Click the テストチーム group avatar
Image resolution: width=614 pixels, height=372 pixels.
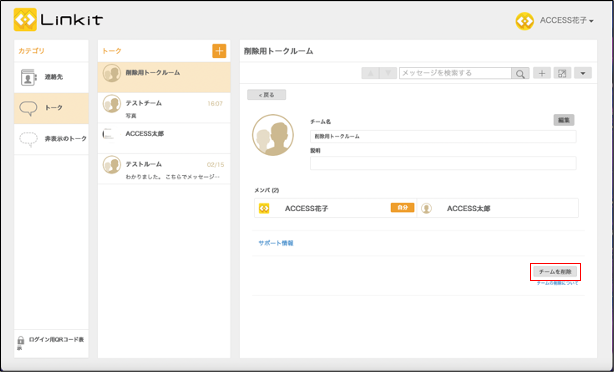(112, 104)
